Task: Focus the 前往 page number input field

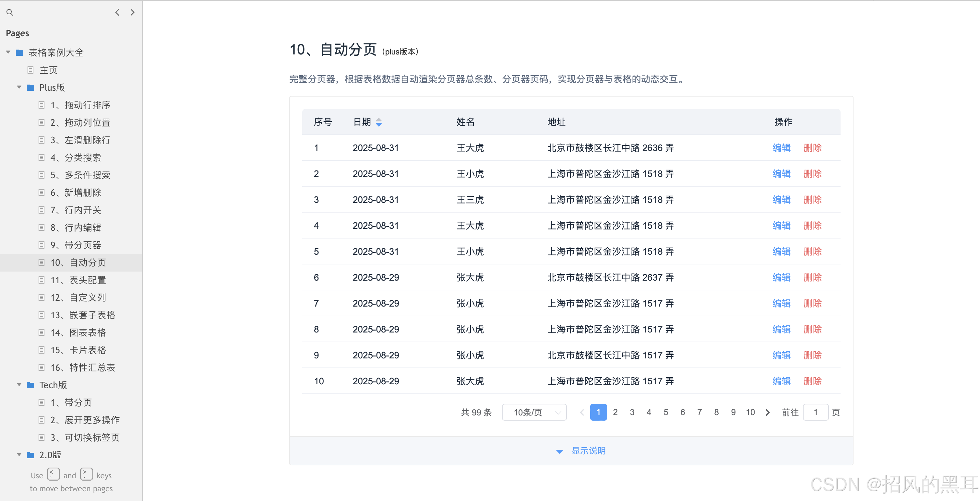Action: coord(816,413)
